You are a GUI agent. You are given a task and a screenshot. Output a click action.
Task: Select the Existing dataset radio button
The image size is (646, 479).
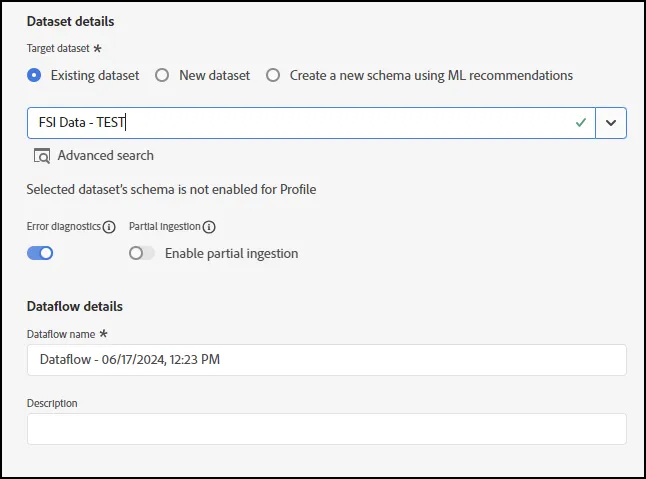click(x=34, y=75)
